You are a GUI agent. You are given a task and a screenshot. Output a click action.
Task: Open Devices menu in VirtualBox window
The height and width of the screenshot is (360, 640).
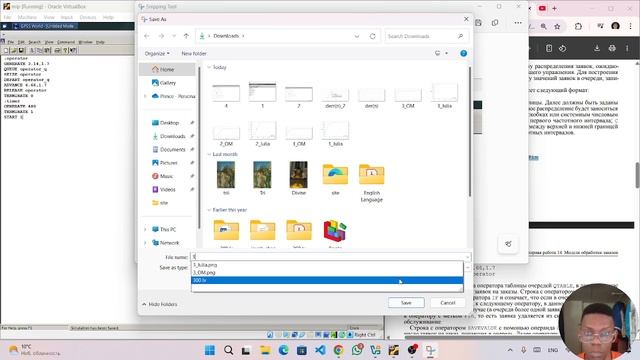tap(88, 17)
